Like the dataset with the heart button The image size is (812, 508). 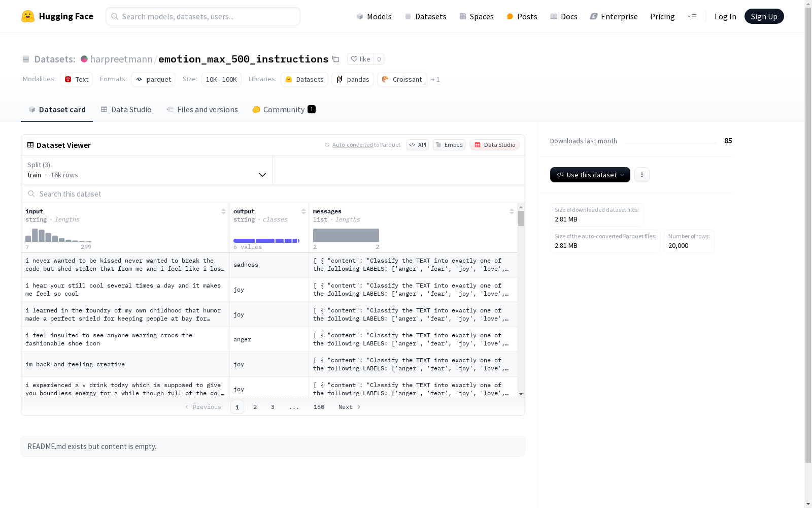point(361,59)
